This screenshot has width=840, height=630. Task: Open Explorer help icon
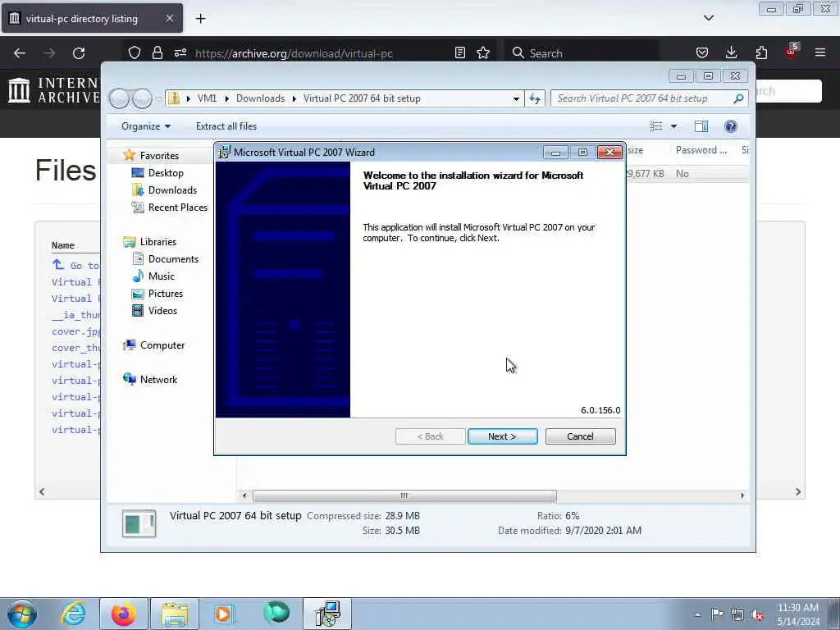click(730, 126)
